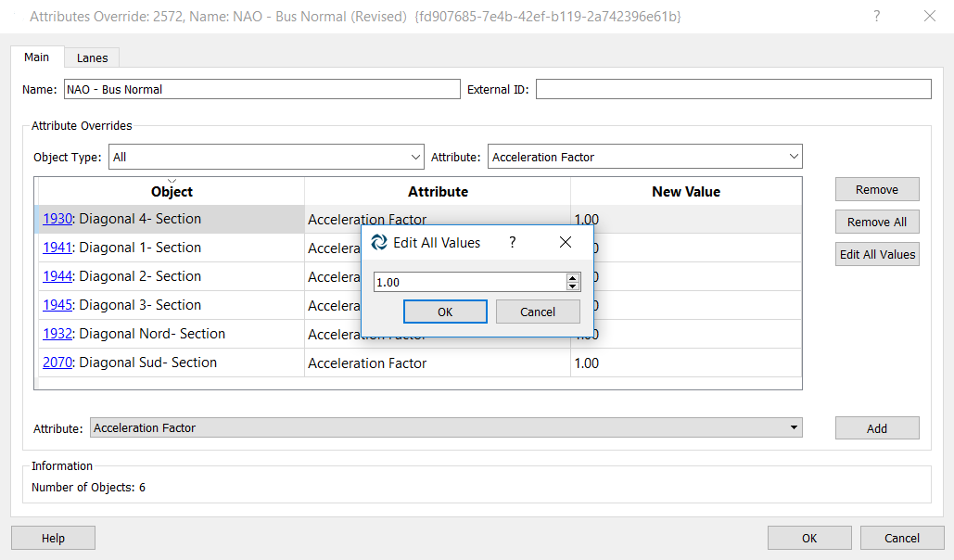The height and width of the screenshot is (560, 954).
Task: Click the empty External ID field
Action: tap(732, 88)
